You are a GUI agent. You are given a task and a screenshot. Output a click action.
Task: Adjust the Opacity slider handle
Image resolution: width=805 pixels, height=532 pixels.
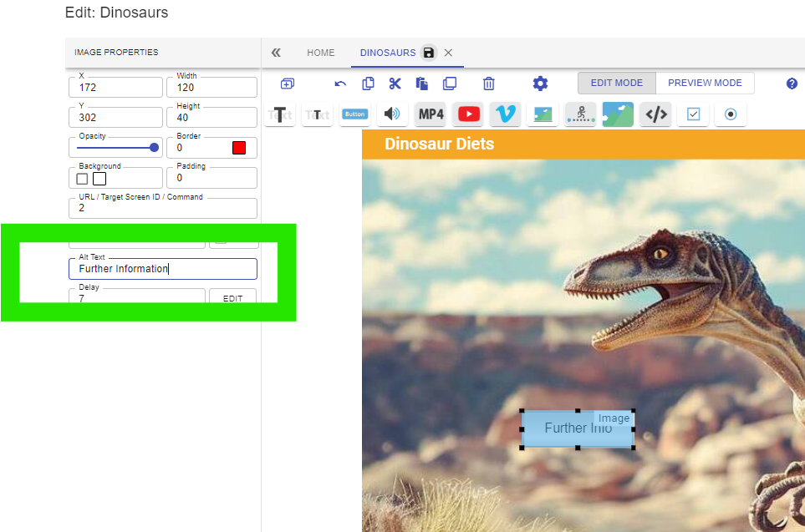pos(154,148)
